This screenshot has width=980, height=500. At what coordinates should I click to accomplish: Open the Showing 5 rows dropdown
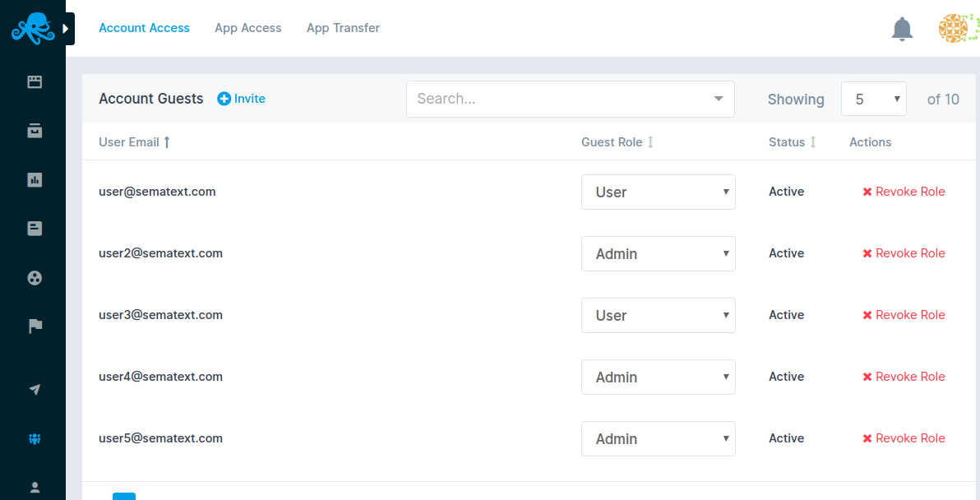(873, 99)
